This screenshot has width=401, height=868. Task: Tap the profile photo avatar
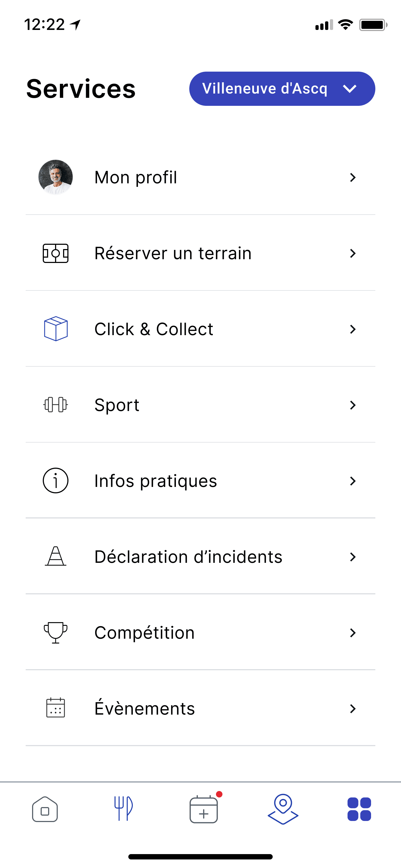pyautogui.click(x=56, y=177)
